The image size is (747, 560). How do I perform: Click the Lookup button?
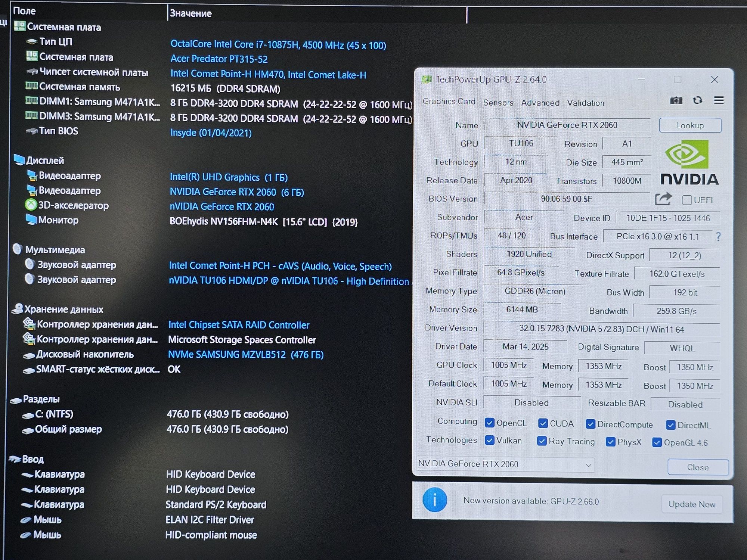(690, 125)
